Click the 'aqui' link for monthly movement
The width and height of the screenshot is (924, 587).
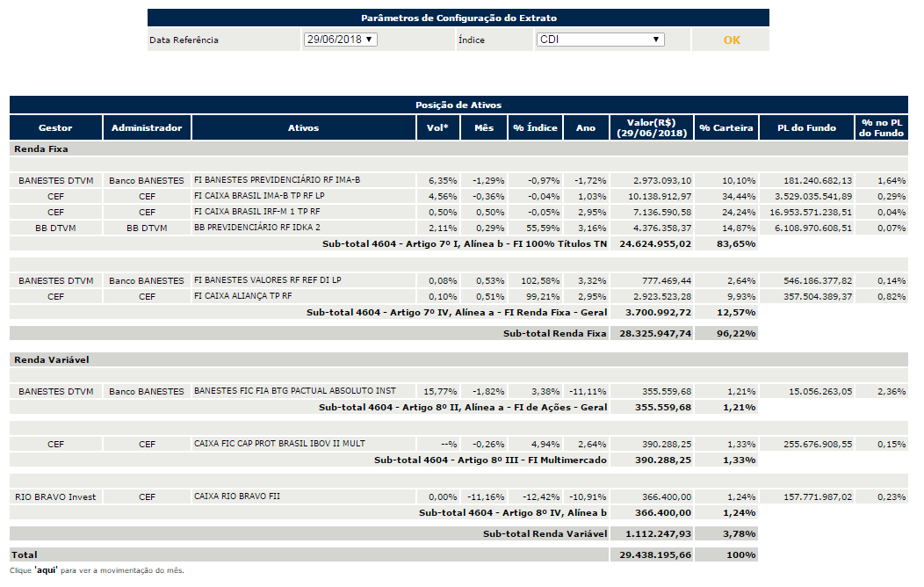point(46,570)
